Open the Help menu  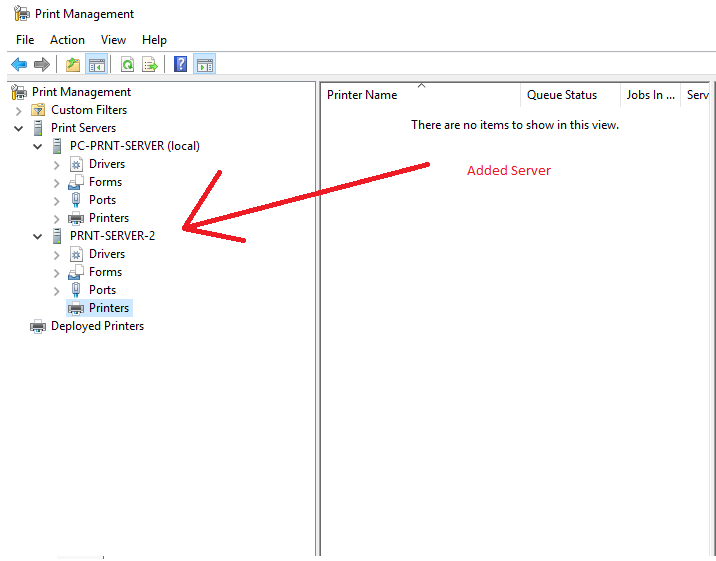[154, 40]
